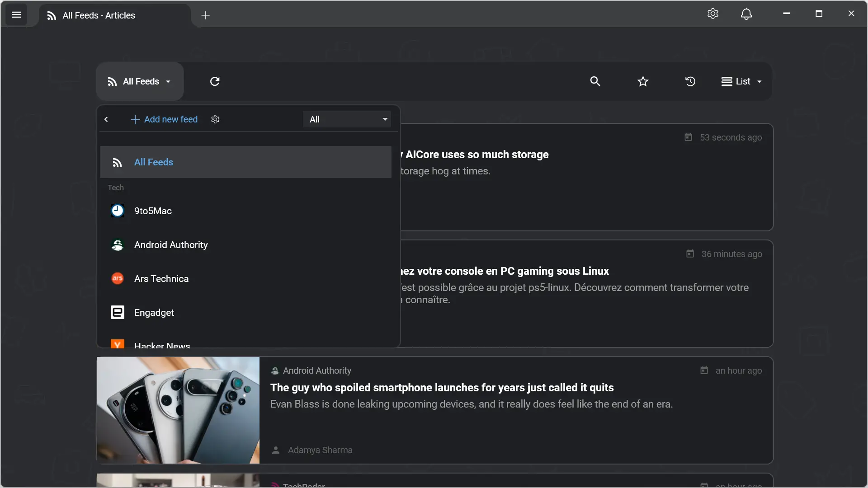Open notifications bell
Image resolution: width=868 pixels, height=488 pixels.
click(x=746, y=14)
